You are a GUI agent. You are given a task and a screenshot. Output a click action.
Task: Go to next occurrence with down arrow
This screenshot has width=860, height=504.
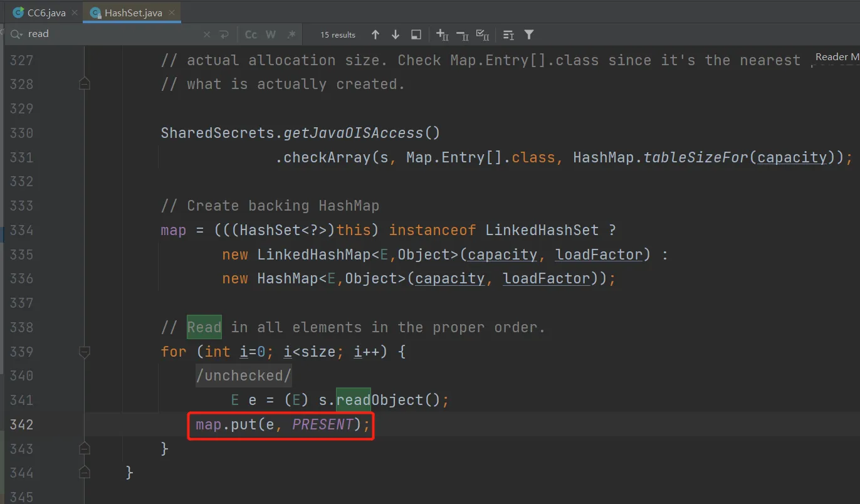click(396, 35)
